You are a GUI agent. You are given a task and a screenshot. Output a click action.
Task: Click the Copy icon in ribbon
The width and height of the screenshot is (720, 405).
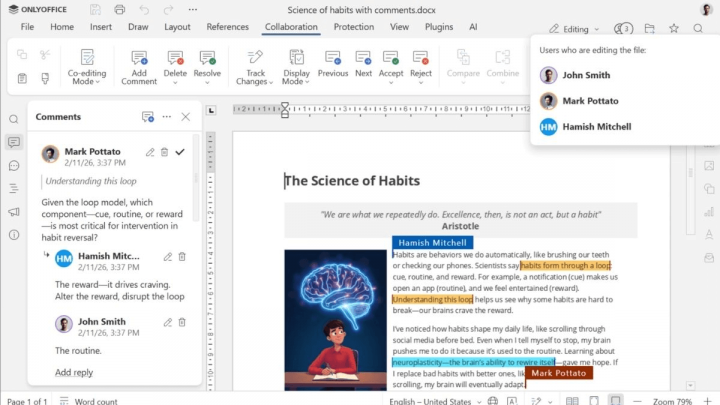[x=22, y=55]
